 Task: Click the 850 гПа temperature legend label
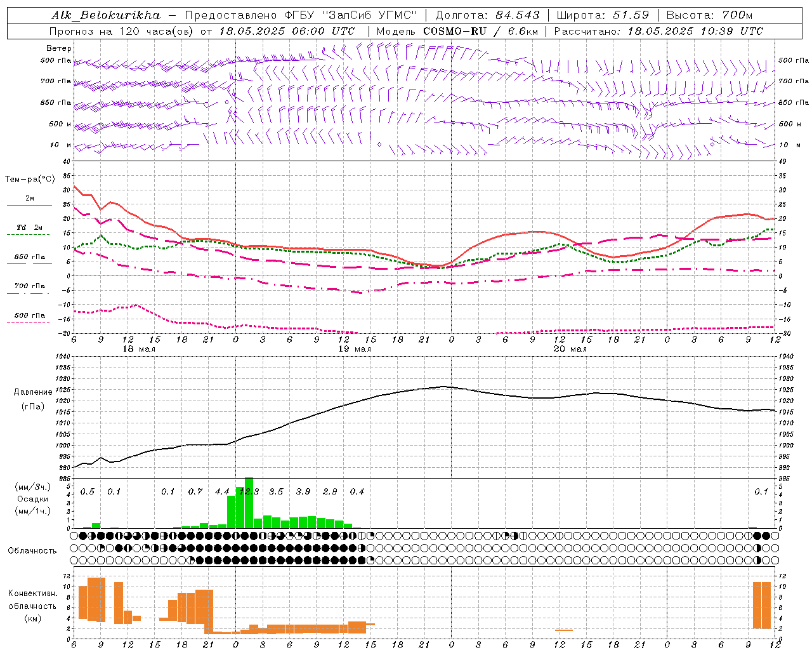(30, 257)
